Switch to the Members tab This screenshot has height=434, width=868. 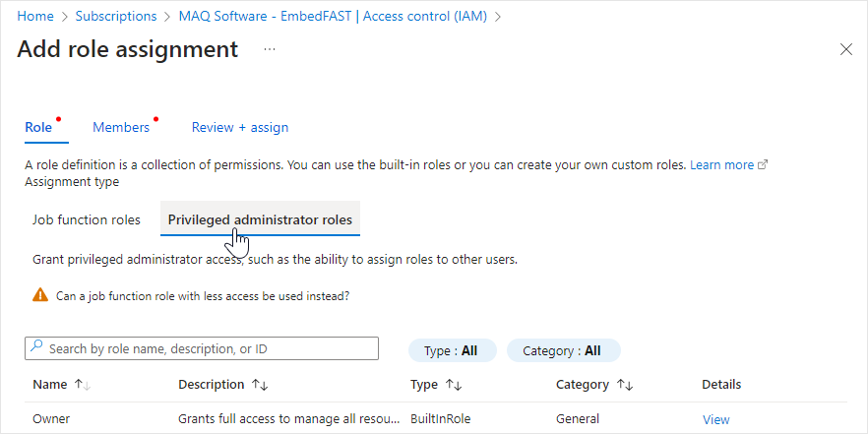[x=121, y=127]
